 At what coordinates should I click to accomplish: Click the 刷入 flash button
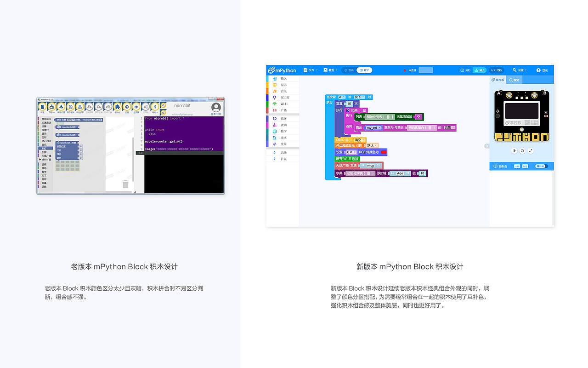(x=479, y=70)
